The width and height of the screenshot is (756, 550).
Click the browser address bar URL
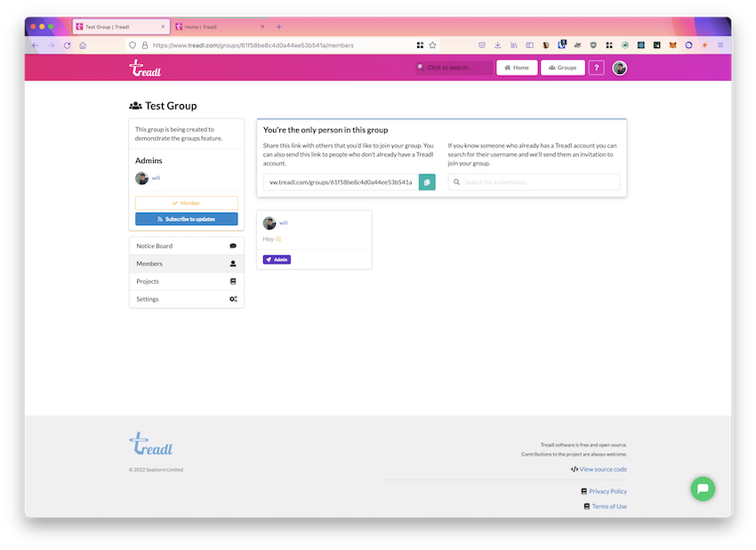pos(253,45)
